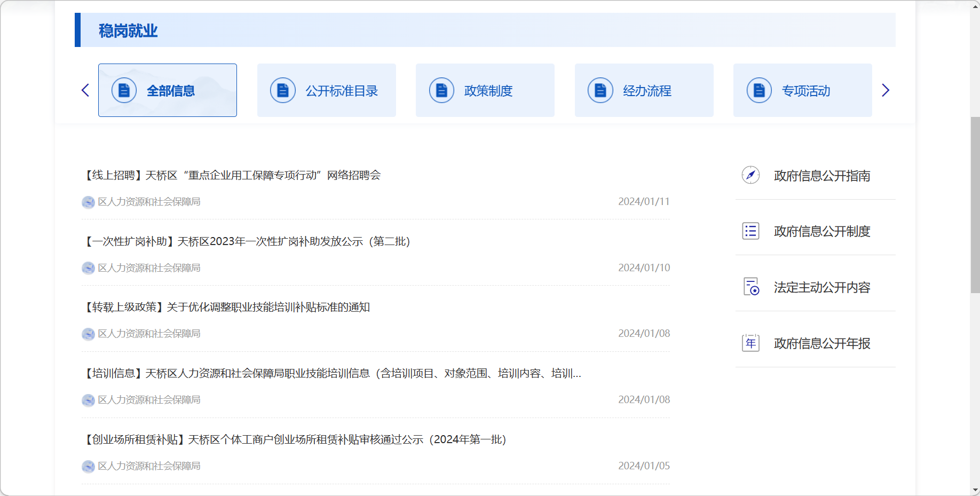Click the document icon on 公开标准目录 tab
Screen dimensions: 980x496
click(x=283, y=90)
